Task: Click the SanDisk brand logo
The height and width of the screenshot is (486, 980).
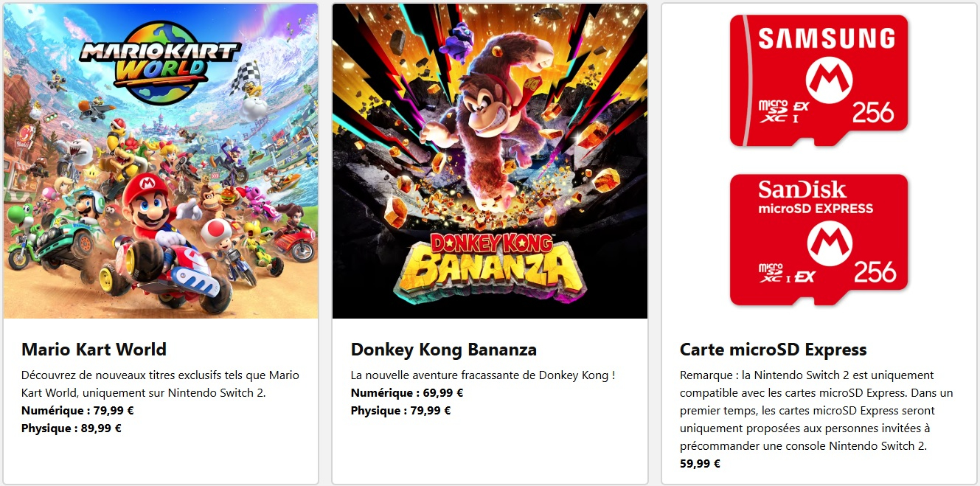Action: coord(802,191)
